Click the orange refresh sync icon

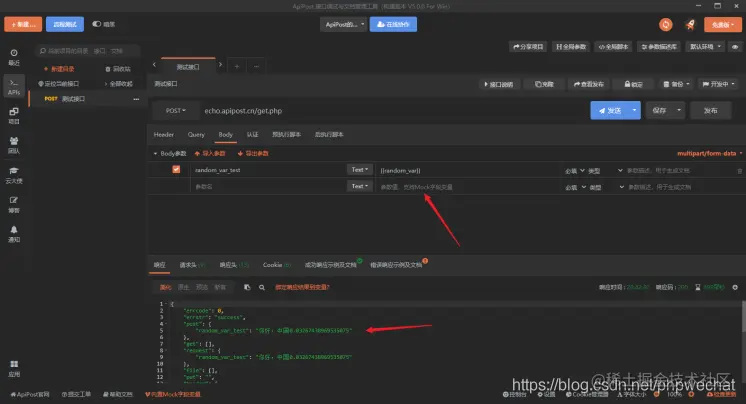(666, 24)
